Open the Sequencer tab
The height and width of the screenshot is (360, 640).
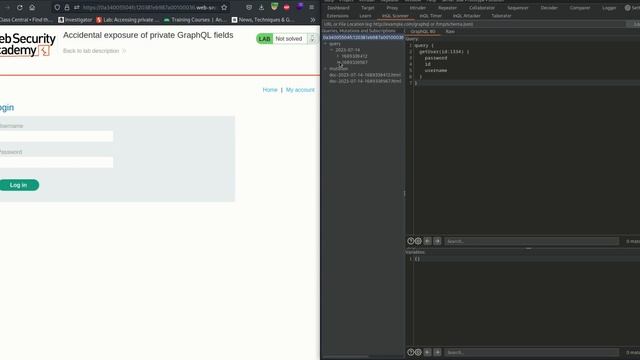point(518,8)
